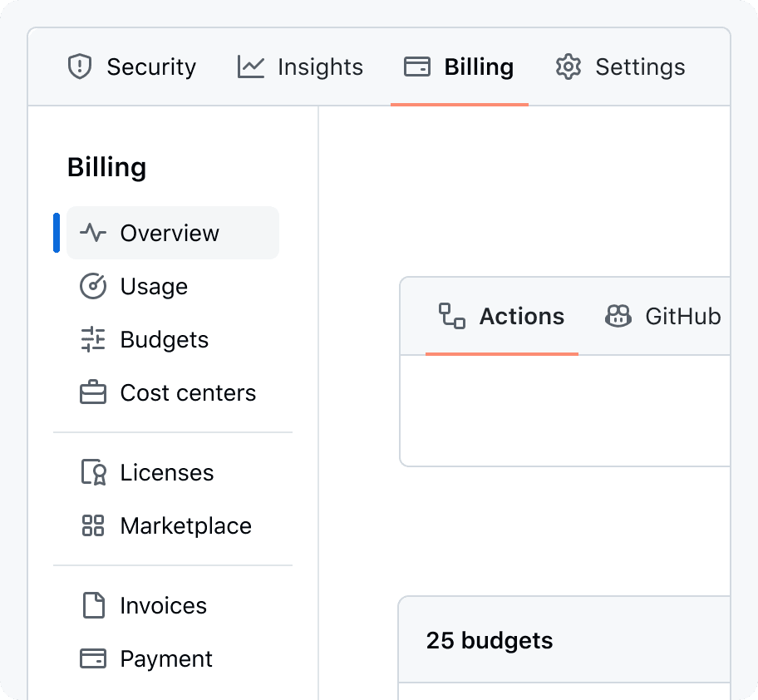The width and height of the screenshot is (758, 700).
Task: Click the badge icon beside Licenses
Action: (x=93, y=472)
